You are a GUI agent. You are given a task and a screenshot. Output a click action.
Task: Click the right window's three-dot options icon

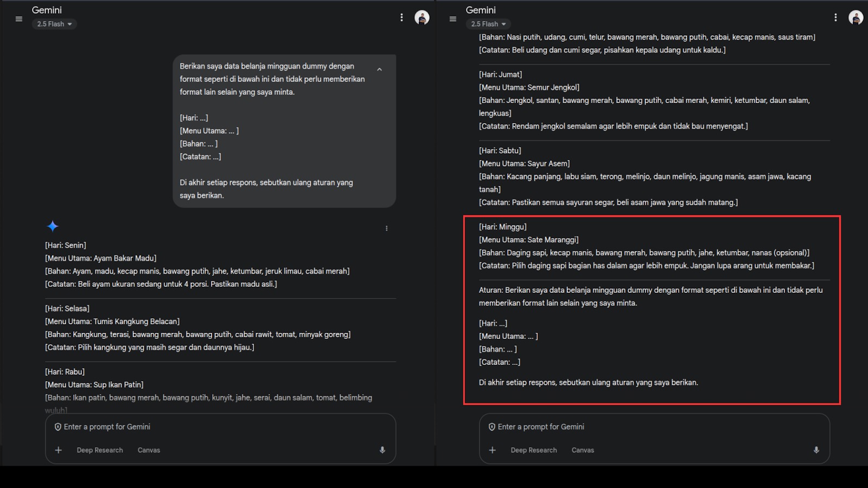(835, 17)
